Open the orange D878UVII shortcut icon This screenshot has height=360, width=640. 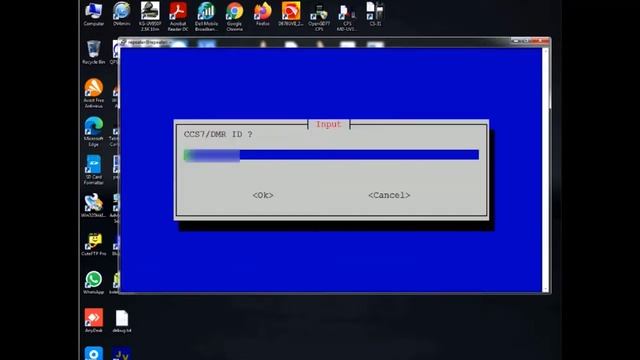point(291,14)
